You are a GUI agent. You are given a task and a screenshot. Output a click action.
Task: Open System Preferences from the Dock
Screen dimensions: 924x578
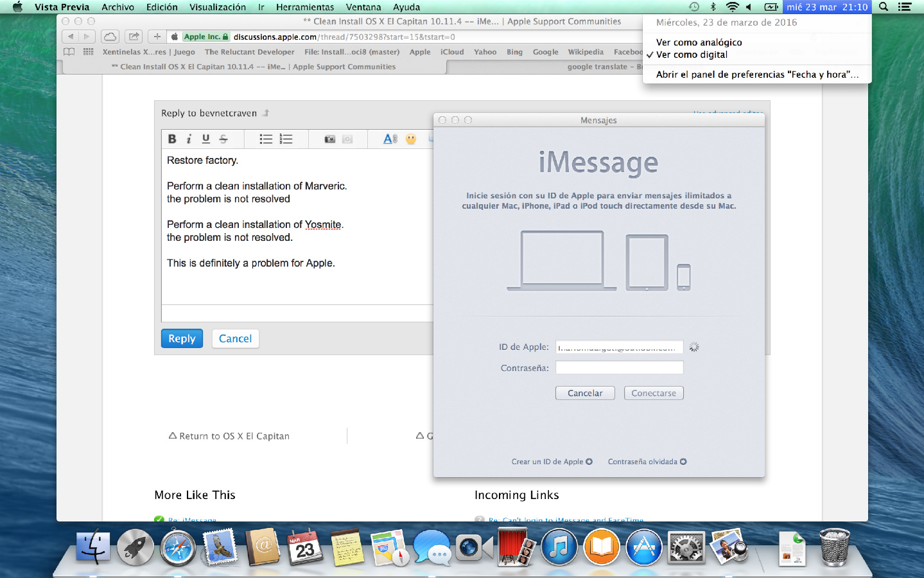[x=686, y=547]
